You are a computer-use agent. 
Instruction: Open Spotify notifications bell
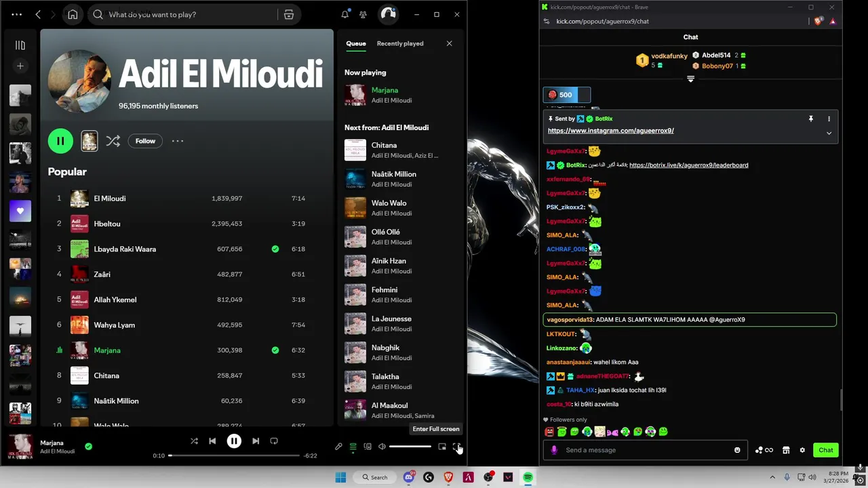click(345, 14)
